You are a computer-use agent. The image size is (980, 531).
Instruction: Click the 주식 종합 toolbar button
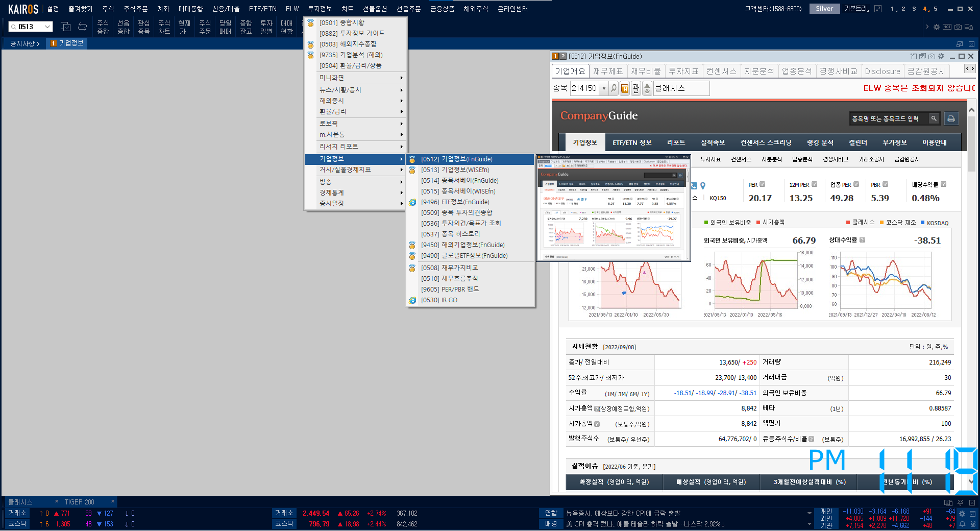103,27
